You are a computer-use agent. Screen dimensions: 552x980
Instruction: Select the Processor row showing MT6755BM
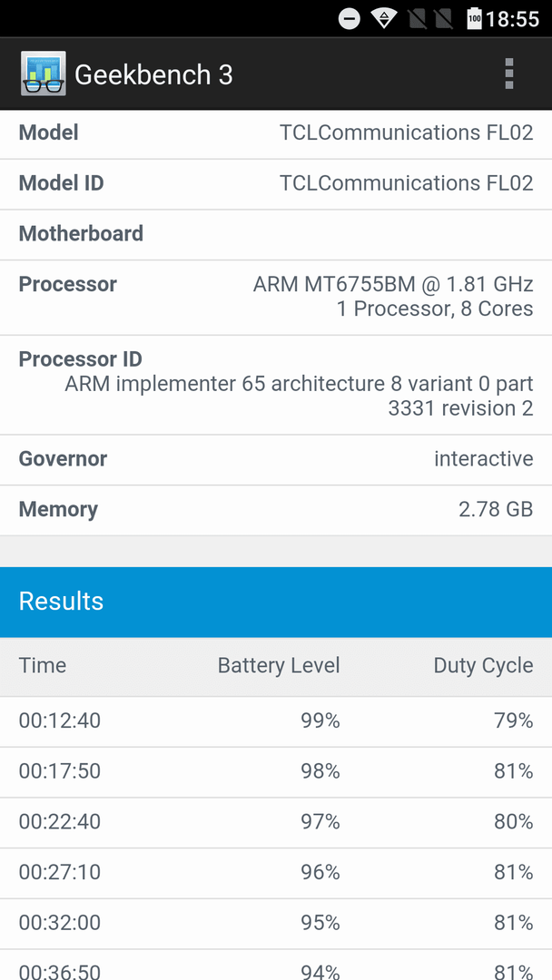click(x=276, y=298)
